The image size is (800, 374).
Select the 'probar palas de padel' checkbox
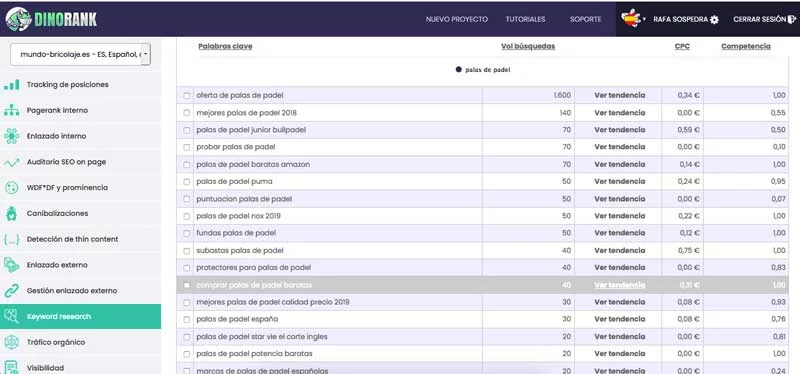click(x=187, y=147)
